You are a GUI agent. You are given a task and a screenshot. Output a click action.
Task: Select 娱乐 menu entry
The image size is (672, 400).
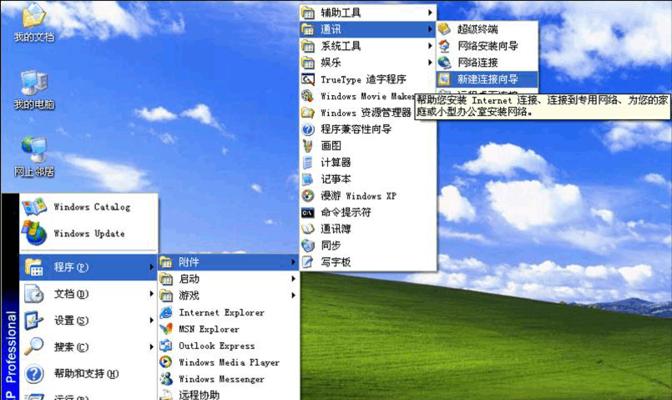[x=368, y=63]
